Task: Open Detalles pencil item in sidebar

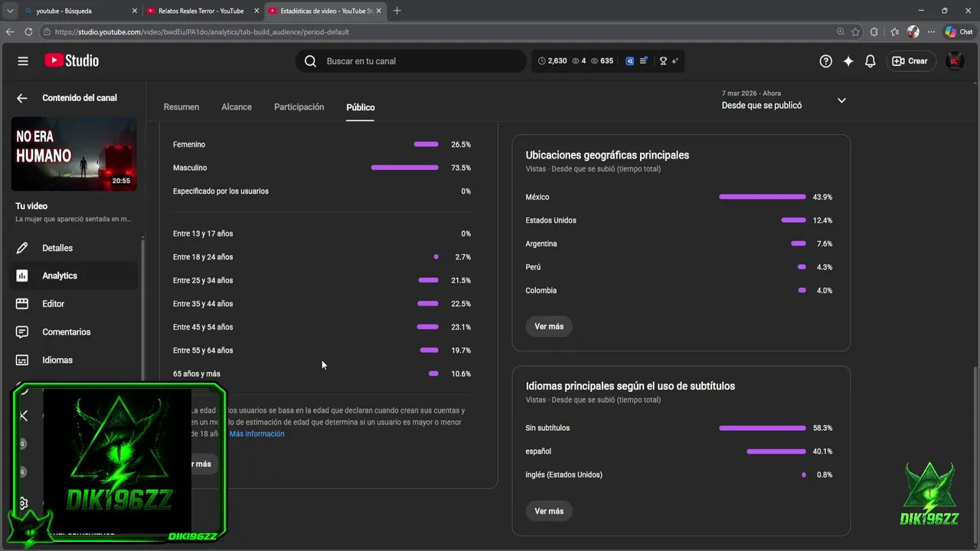Action: 74,248
